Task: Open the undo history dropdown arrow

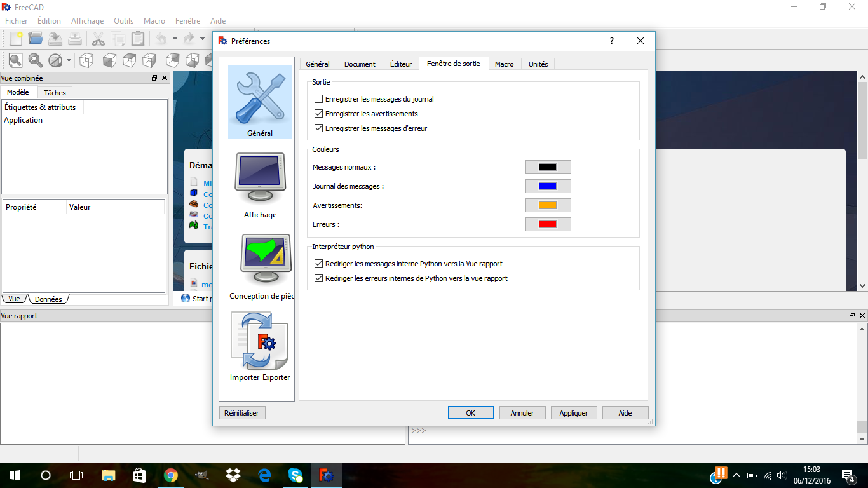Action: [x=175, y=39]
